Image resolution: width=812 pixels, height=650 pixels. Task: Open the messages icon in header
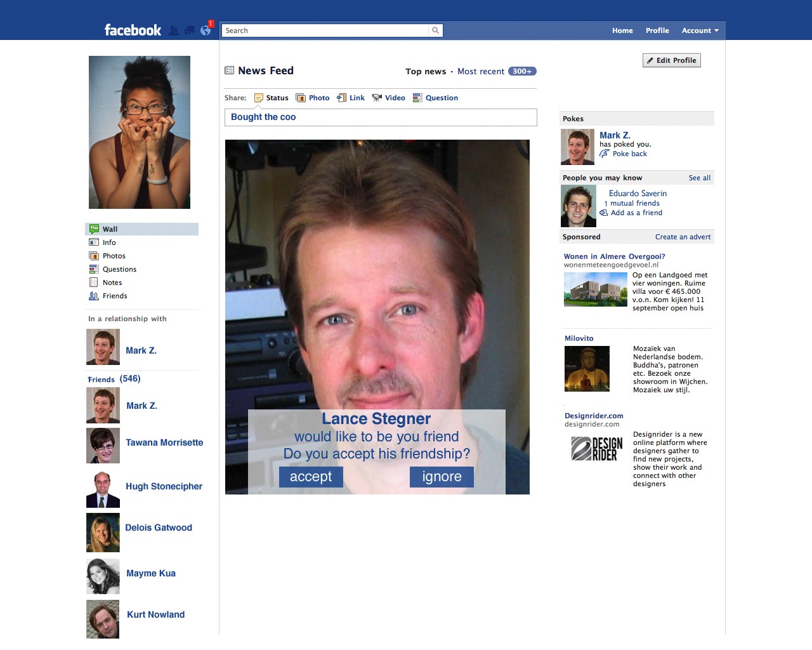click(189, 30)
